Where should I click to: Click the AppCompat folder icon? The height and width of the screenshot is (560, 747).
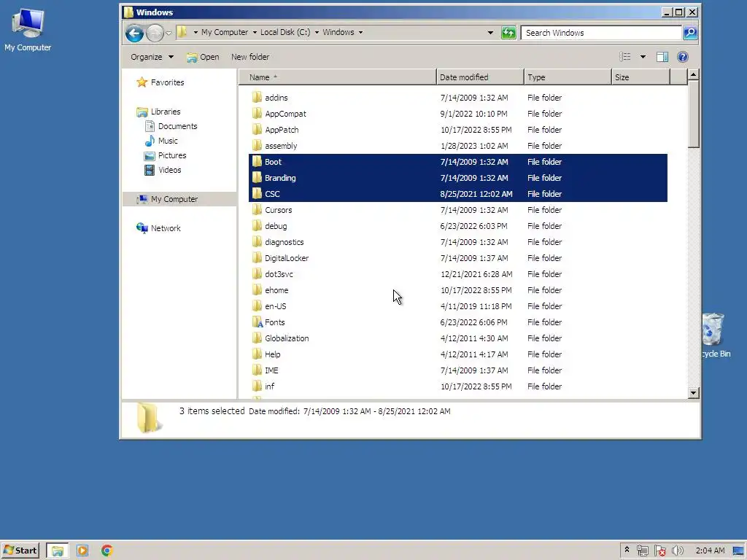tap(257, 113)
